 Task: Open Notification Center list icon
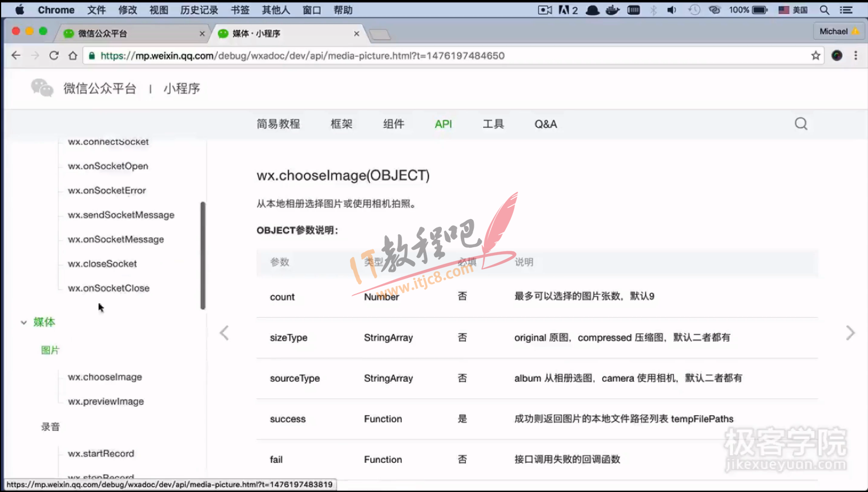click(846, 10)
